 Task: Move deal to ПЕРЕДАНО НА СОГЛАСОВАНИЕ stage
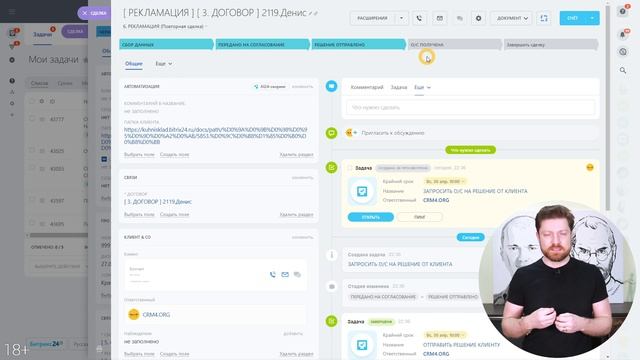click(262, 44)
